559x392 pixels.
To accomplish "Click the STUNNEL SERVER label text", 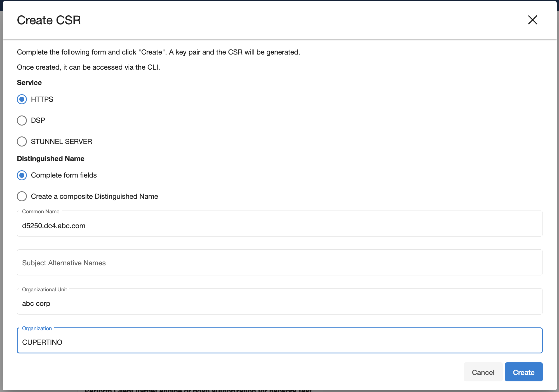I will [61, 141].
